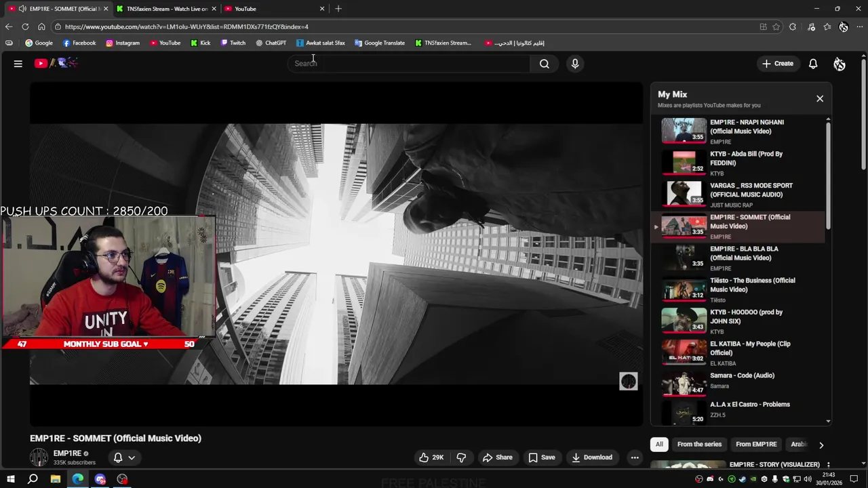Image resolution: width=868 pixels, height=488 pixels.
Task: Open the Google bookmark
Action: click(39, 43)
